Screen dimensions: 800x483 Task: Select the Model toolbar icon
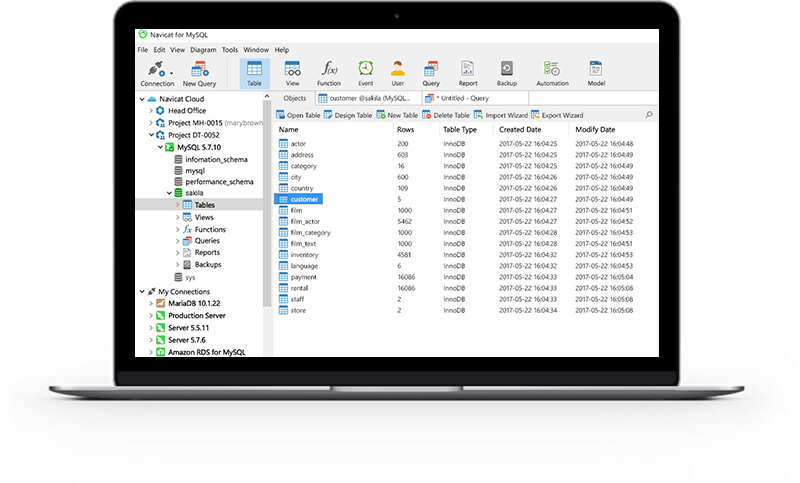(595, 68)
